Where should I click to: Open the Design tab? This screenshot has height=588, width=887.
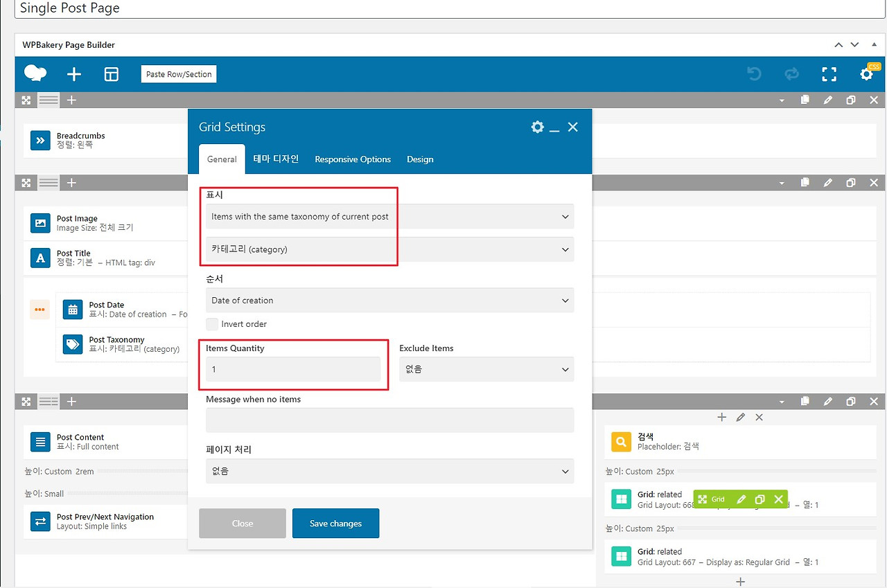point(420,159)
